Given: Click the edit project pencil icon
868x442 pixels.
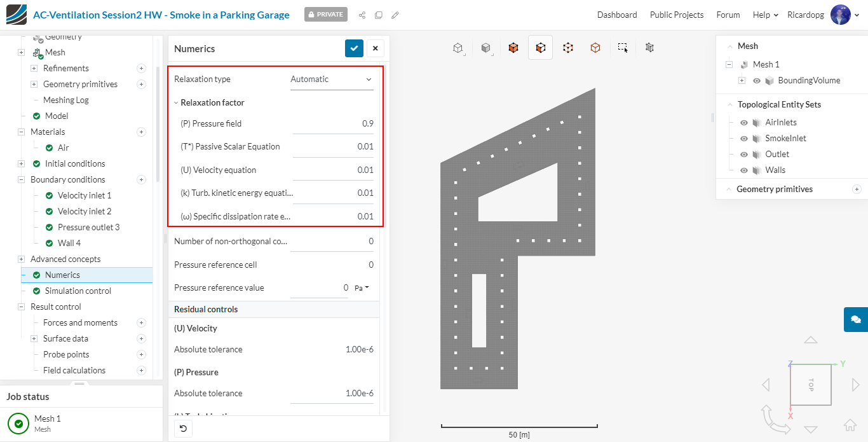Looking at the screenshot, I should tap(395, 15).
